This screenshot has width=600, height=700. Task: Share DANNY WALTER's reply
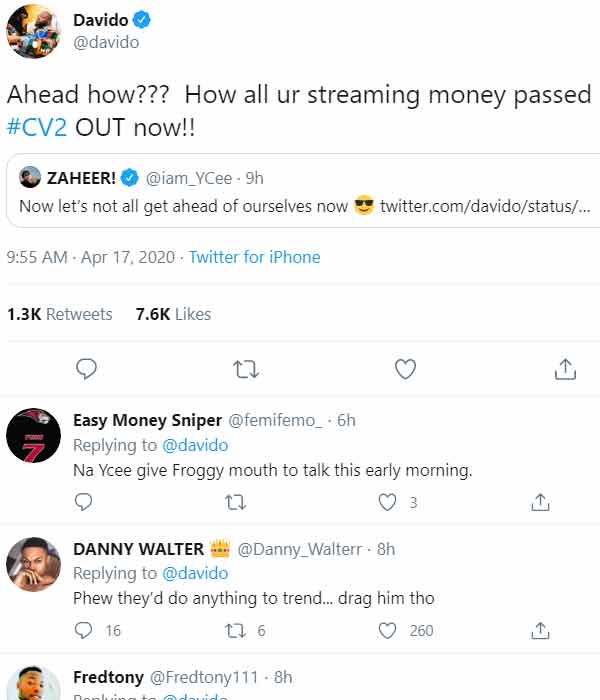pyautogui.click(x=540, y=630)
